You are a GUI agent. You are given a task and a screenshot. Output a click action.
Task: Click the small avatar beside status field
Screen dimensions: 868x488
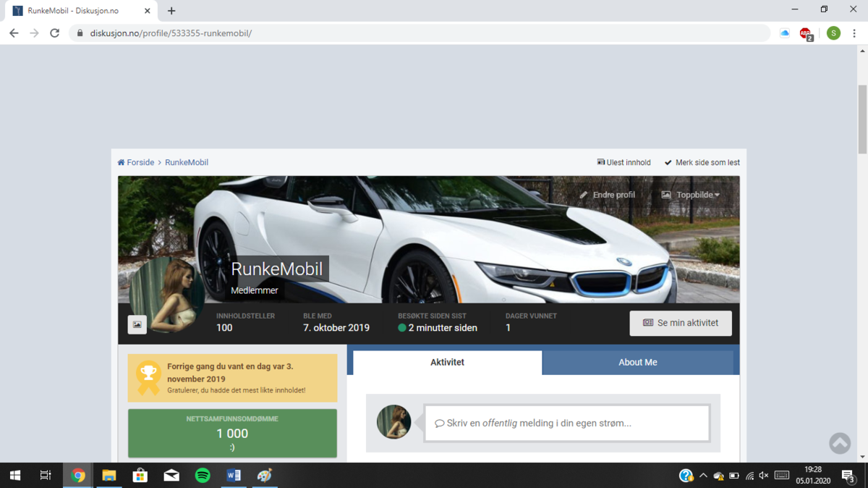pos(394,422)
